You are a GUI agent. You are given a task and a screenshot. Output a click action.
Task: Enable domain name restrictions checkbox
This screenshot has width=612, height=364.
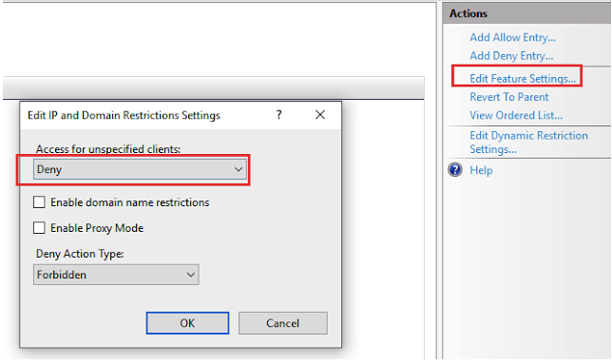[x=39, y=202]
